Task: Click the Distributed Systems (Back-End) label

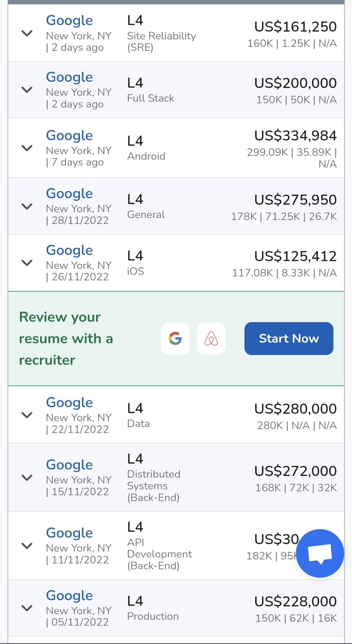Action: pos(154,486)
